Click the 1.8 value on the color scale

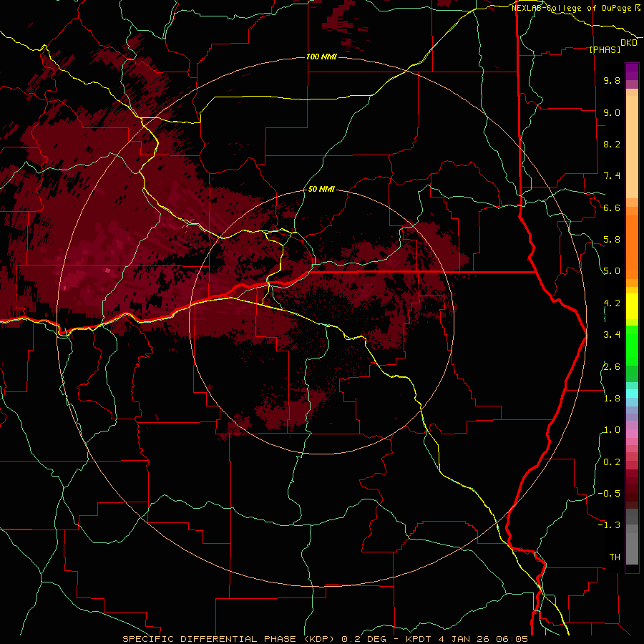point(612,399)
